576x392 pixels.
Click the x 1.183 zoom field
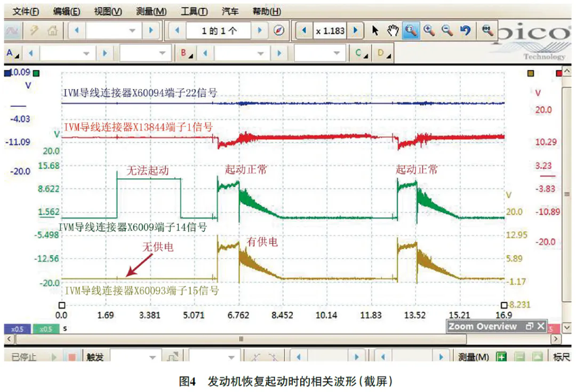pyautogui.click(x=330, y=31)
